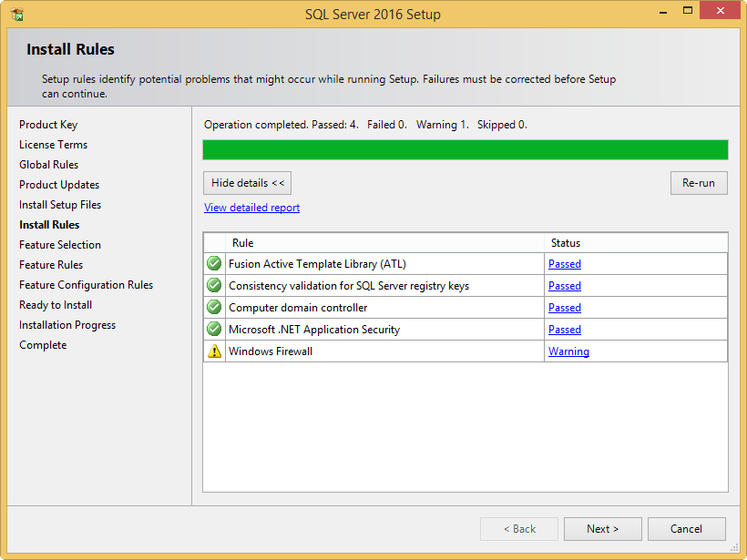Re-run the install rules check

point(699,183)
